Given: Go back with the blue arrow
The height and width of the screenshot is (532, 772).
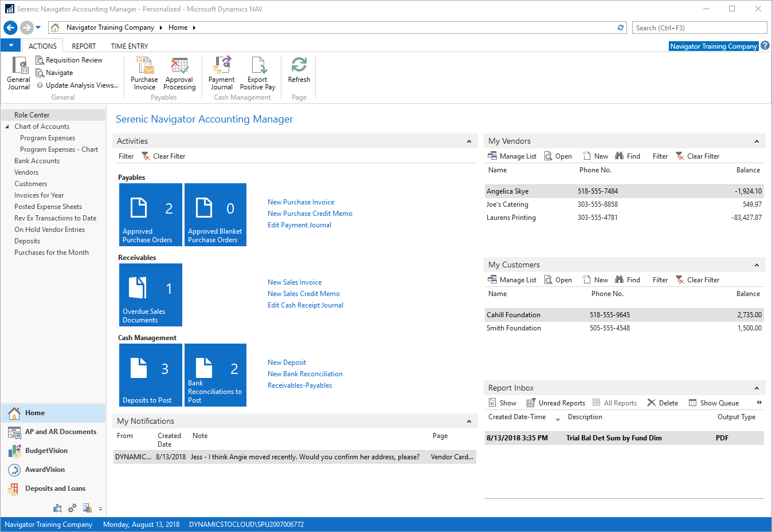Looking at the screenshot, I should 10,27.
